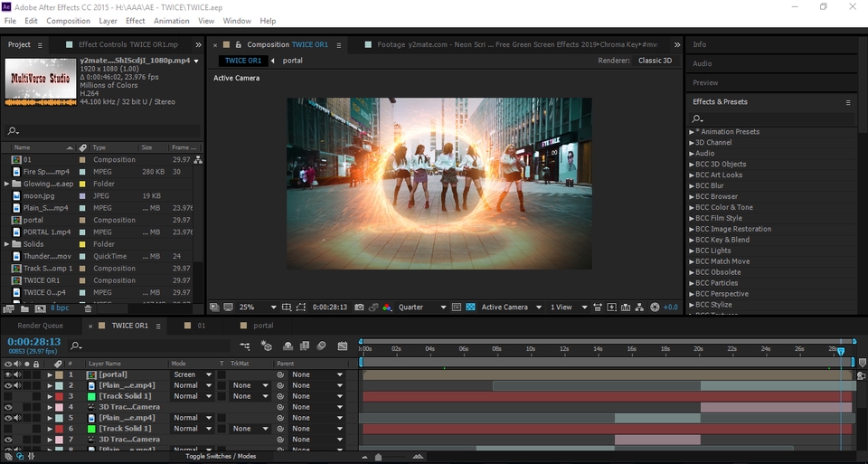Open the Graph Editor icon
The image size is (868, 464).
342,346
